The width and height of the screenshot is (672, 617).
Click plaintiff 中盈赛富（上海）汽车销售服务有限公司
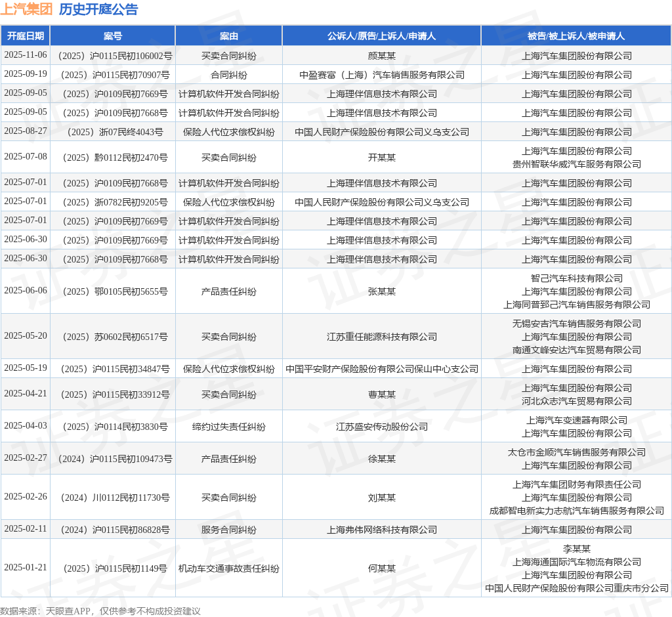click(x=381, y=75)
